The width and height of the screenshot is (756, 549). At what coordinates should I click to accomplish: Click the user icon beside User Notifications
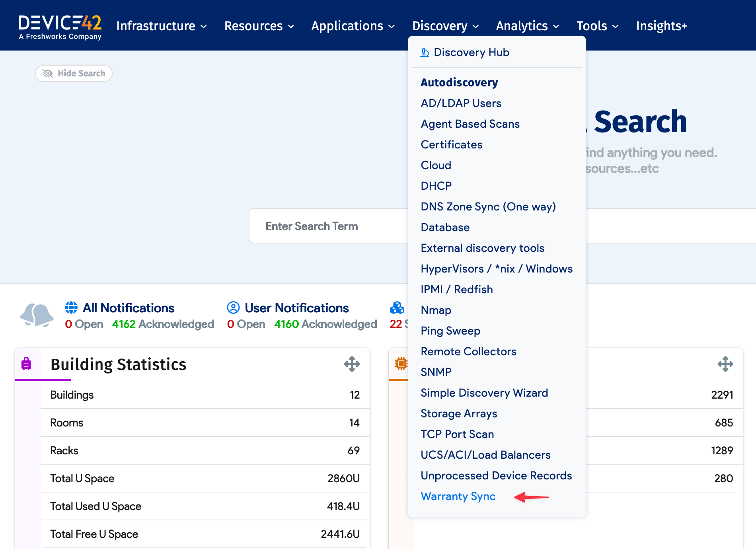233,308
